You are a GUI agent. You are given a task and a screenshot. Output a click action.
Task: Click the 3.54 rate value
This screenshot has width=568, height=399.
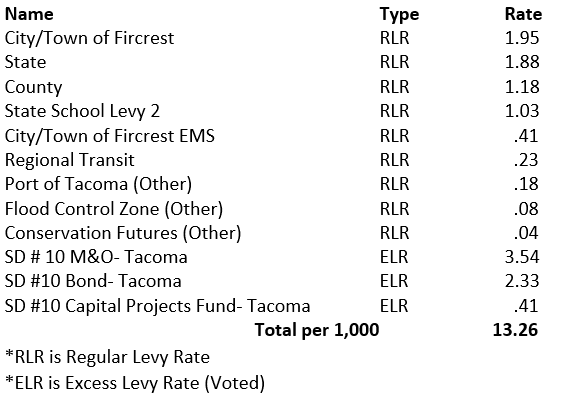[522, 257]
